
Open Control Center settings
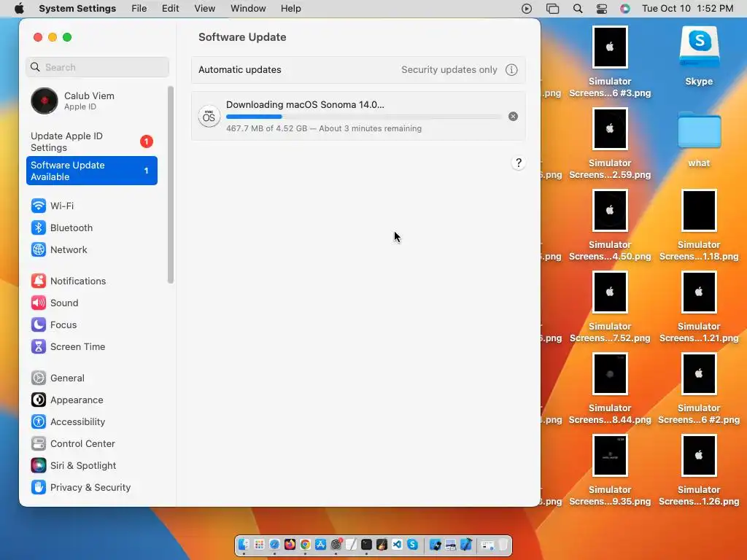point(91,444)
